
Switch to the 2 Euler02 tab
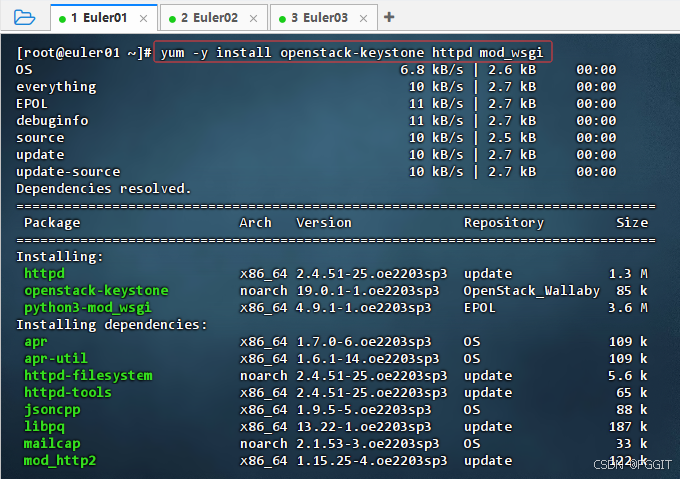(x=214, y=18)
